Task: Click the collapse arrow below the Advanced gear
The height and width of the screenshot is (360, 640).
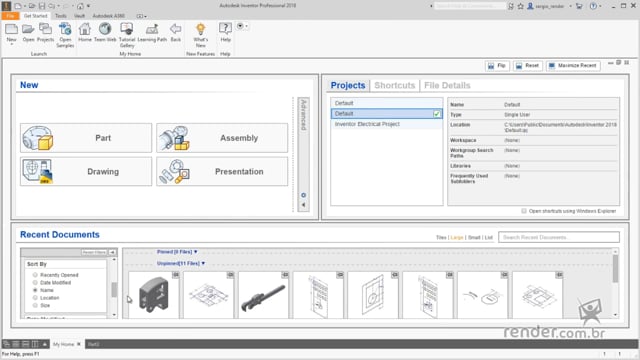Action: click(x=303, y=205)
